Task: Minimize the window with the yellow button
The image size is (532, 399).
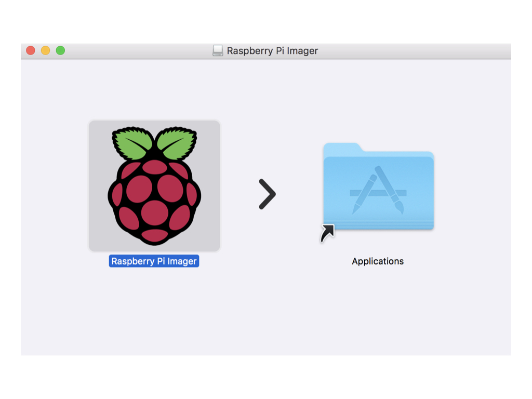Action: (46, 50)
